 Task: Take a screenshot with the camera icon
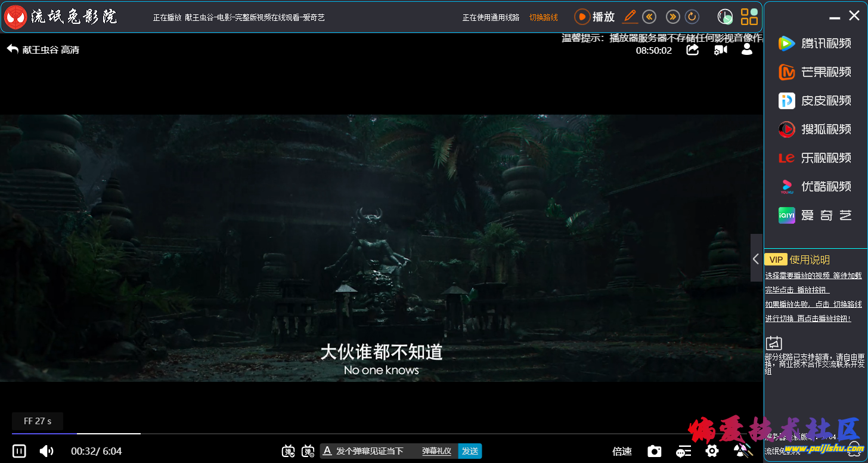(x=655, y=451)
